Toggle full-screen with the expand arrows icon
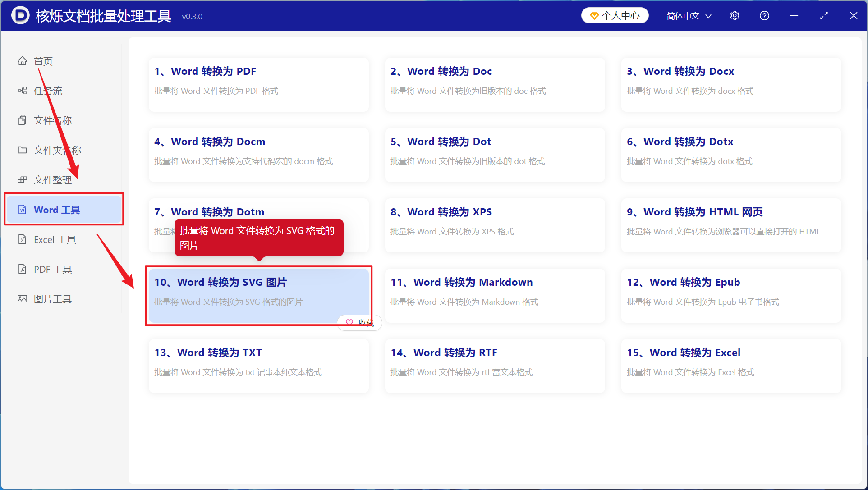Viewport: 868px width, 490px height. click(x=824, y=16)
